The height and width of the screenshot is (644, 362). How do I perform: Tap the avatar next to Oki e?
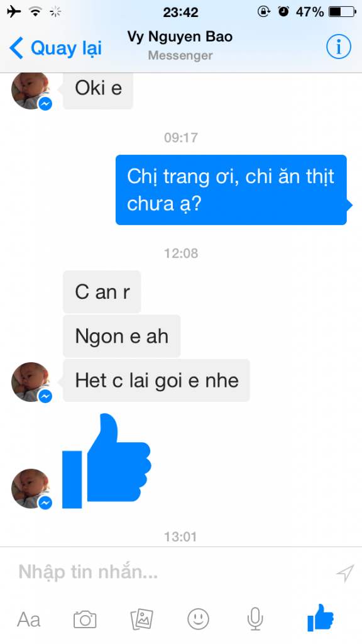point(31,91)
